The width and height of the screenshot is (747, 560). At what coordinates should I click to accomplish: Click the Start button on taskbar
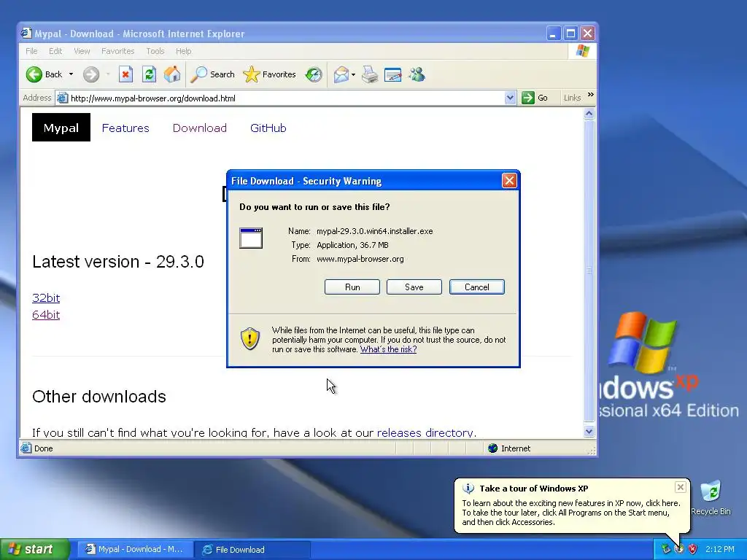pyautogui.click(x=35, y=549)
